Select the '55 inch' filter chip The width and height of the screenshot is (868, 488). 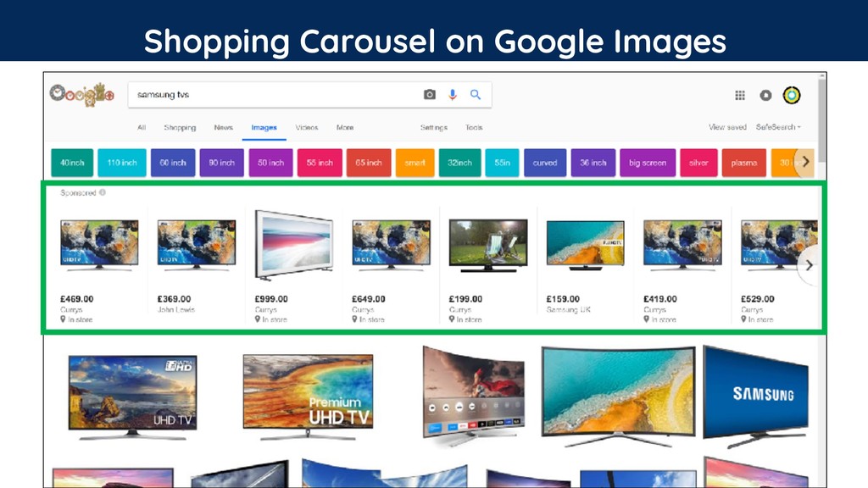320,163
